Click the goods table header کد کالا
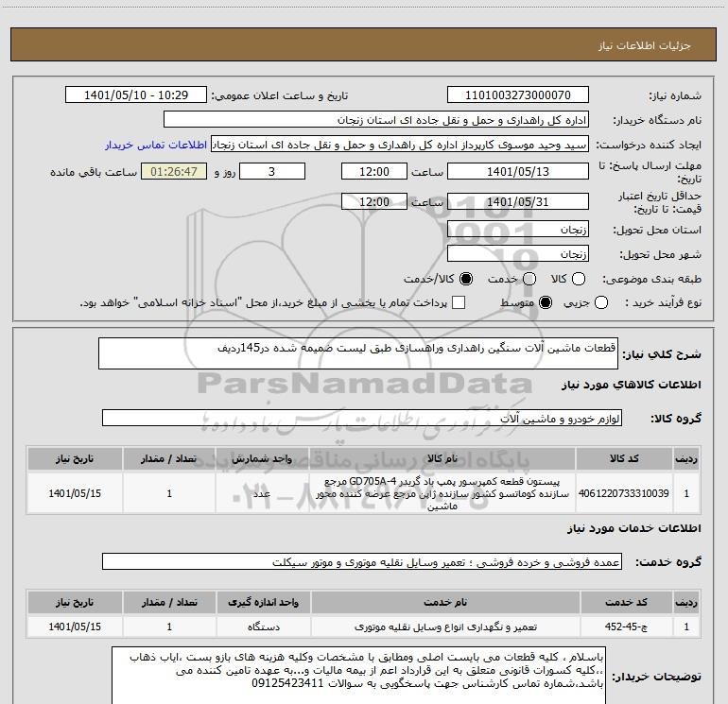 [x=624, y=458]
